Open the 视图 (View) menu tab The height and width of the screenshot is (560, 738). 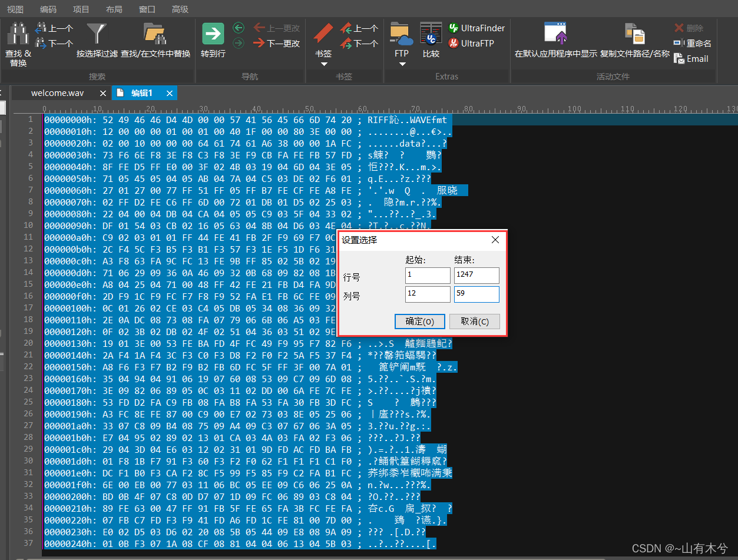pyautogui.click(x=15, y=9)
